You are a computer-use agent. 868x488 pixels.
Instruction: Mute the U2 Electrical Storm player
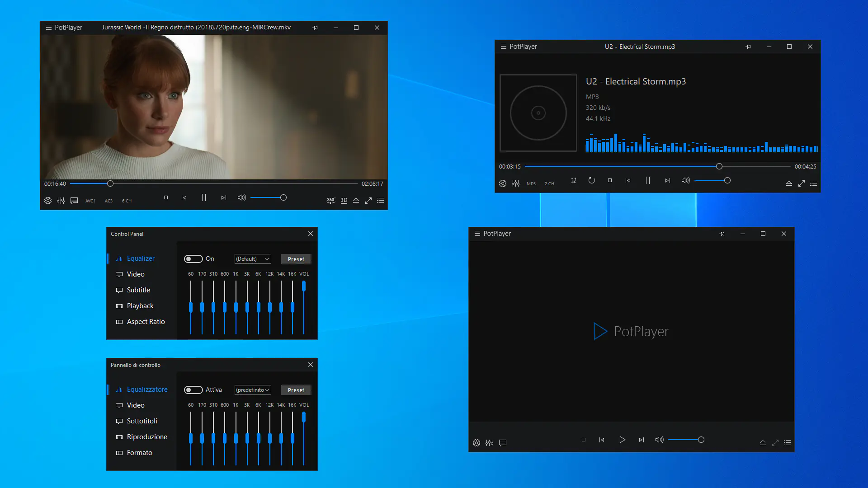pyautogui.click(x=685, y=180)
